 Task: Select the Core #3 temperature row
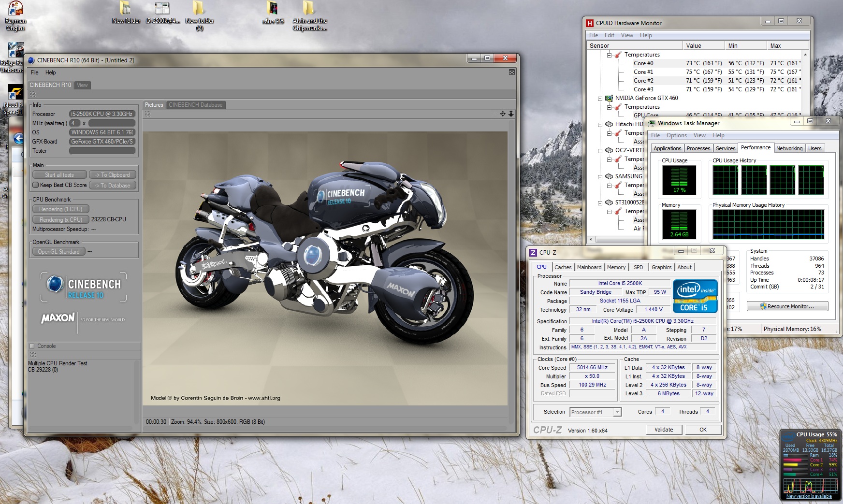(x=694, y=89)
